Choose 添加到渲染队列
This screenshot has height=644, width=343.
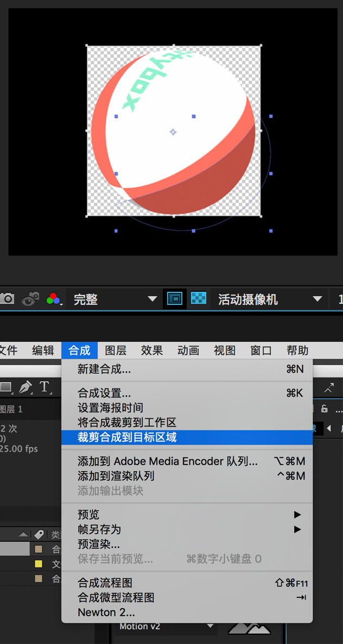[x=187, y=476]
